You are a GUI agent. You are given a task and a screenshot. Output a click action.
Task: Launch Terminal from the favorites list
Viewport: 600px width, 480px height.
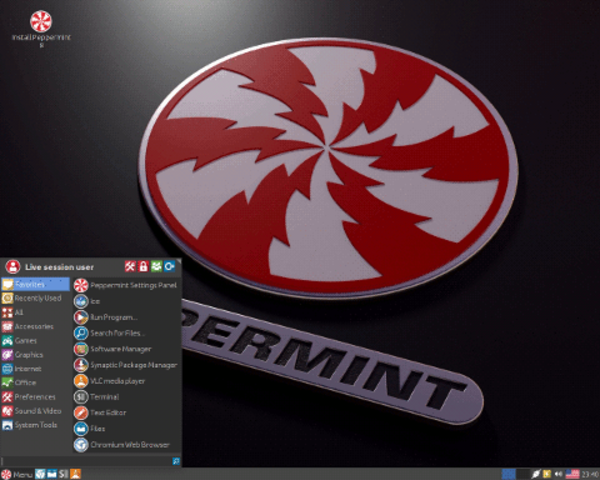point(126,397)
